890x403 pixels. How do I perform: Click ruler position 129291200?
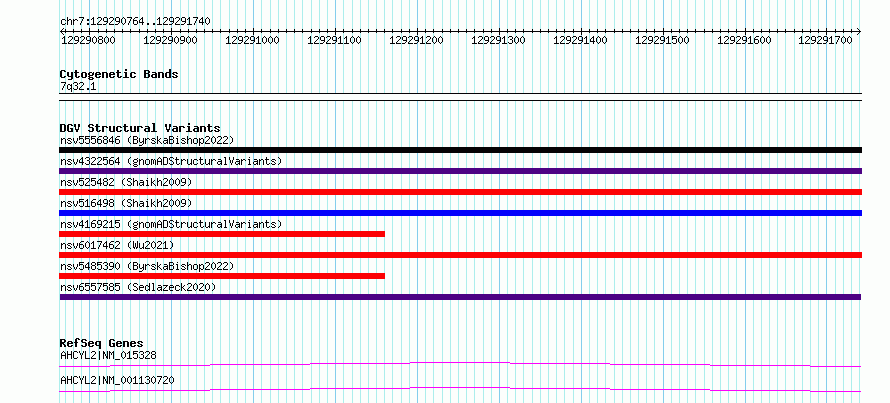417,40
